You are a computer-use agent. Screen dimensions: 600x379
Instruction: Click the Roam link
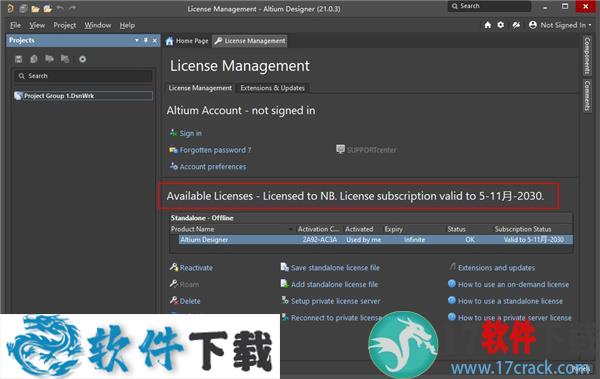[189, 284]
